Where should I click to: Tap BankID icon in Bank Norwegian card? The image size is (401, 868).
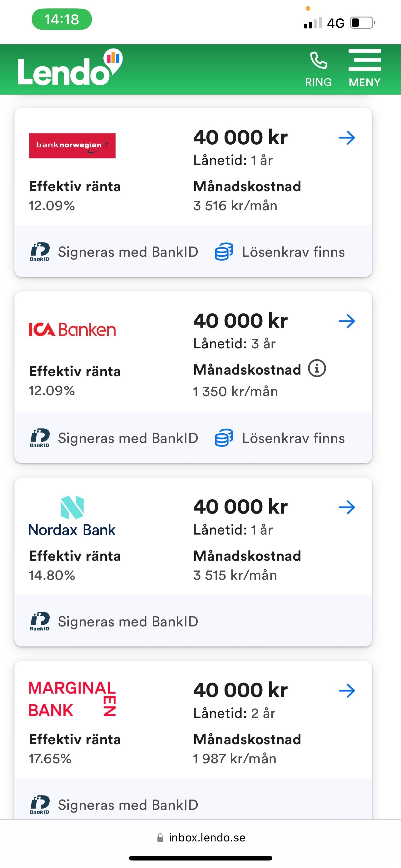tap(40, 252)
